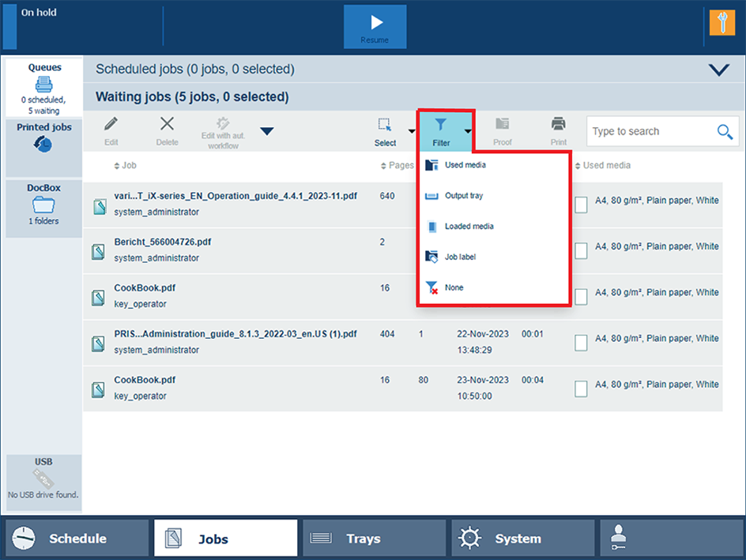746x560 pixels.
Task: Open the Select dropdown arrow
Action: (411, 131)
